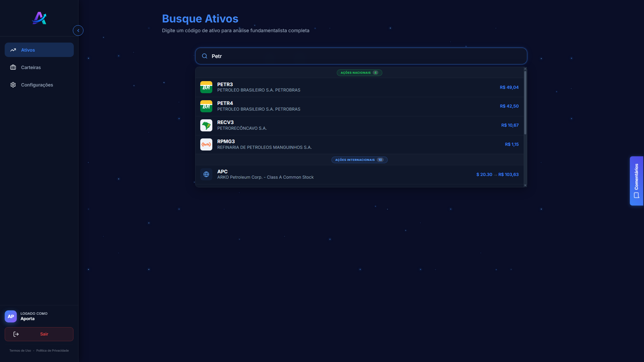Image resolution: width=644 pixels, height=362 pixels.
Task: Click price R$ 10,67
Action: (510, 125)
